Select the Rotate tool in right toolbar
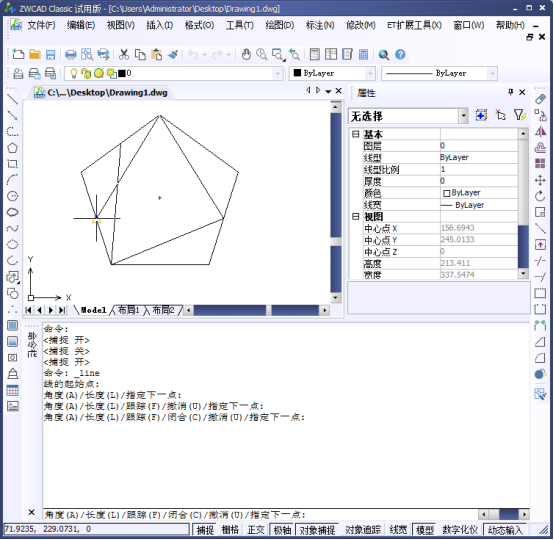Viewport: 554px width, 540px height. point(540,196)
